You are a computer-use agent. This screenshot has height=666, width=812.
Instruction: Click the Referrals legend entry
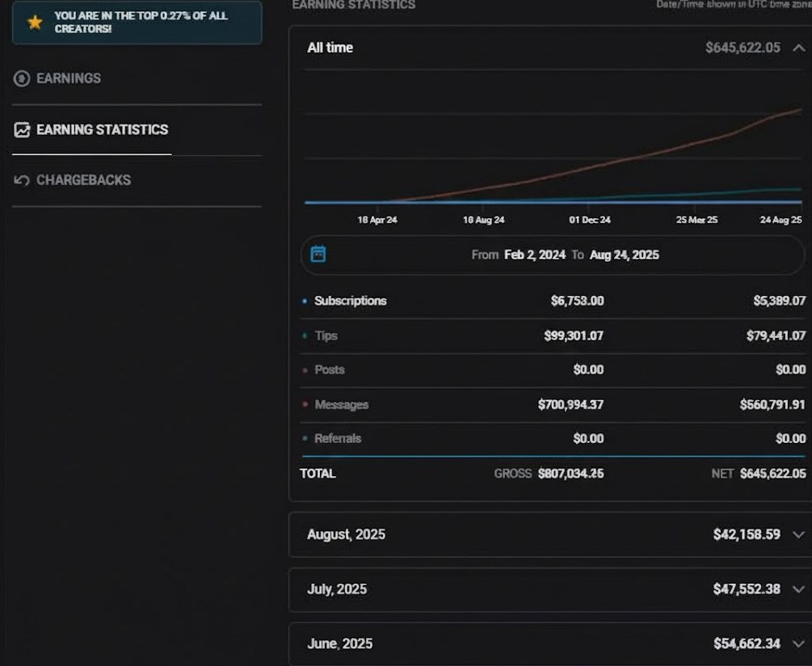337,438
